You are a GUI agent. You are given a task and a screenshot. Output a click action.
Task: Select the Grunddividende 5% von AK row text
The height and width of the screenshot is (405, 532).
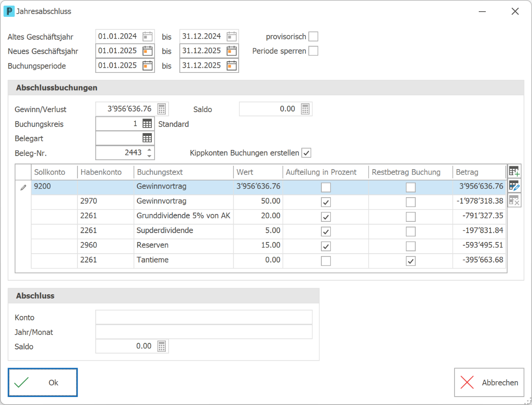(x=184, y=216)
